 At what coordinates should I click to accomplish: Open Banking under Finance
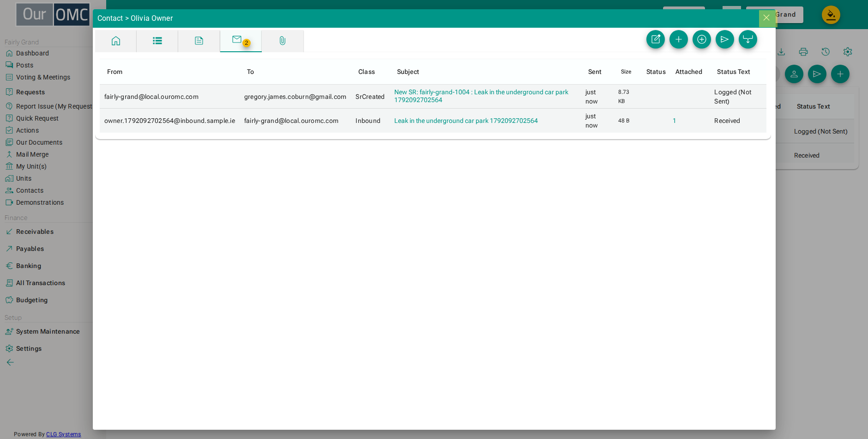[x=29, y=266]
